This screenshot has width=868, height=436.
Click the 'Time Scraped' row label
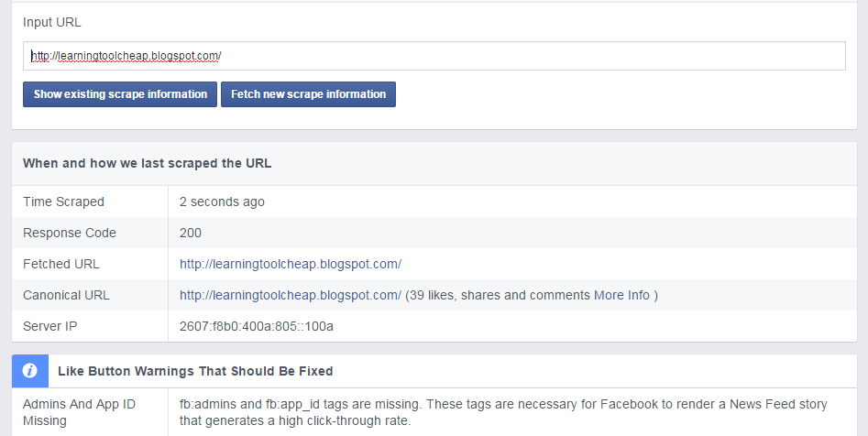coord(63,202)
